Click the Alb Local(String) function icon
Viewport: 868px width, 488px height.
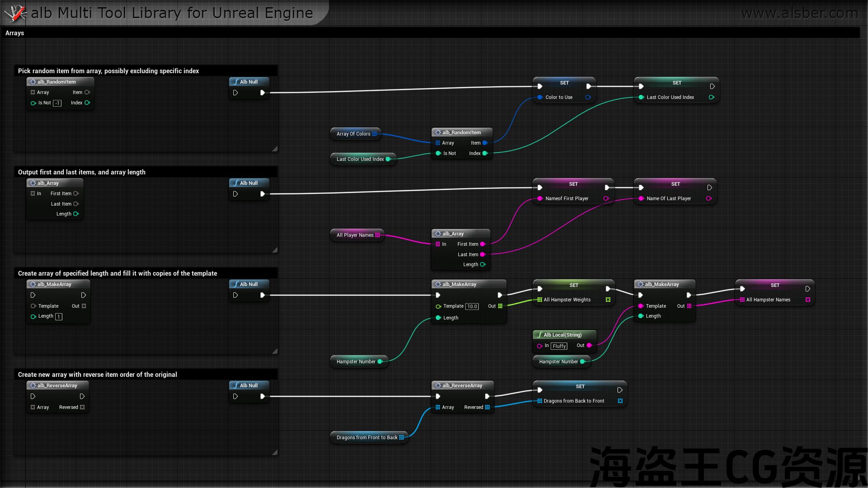click(540, 335)
